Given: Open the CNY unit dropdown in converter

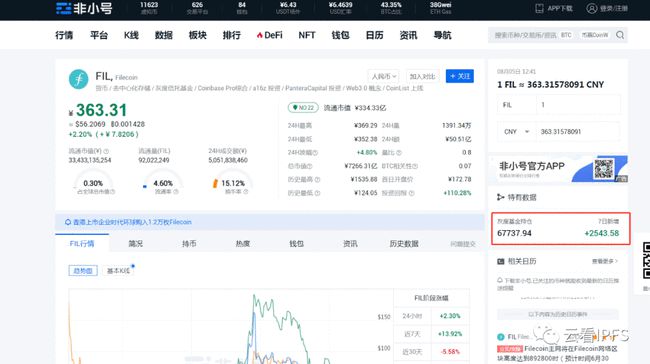Looking at the screenshot, I should tap(517, 132).
